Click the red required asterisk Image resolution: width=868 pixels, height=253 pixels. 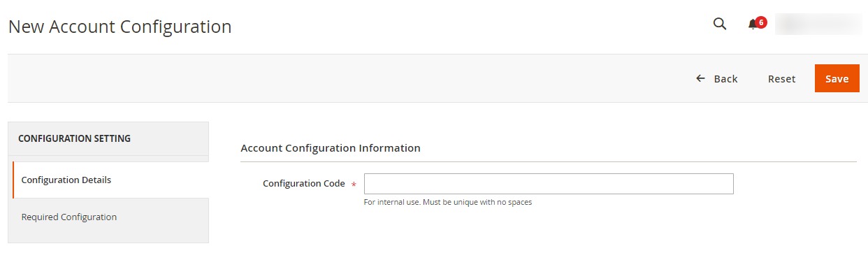click(x=354, y=185)
